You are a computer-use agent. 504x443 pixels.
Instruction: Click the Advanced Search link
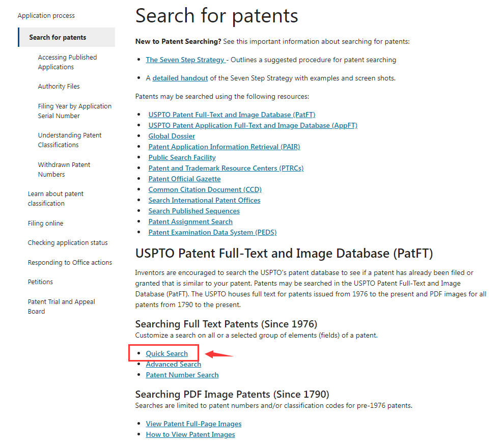point(173,364)
